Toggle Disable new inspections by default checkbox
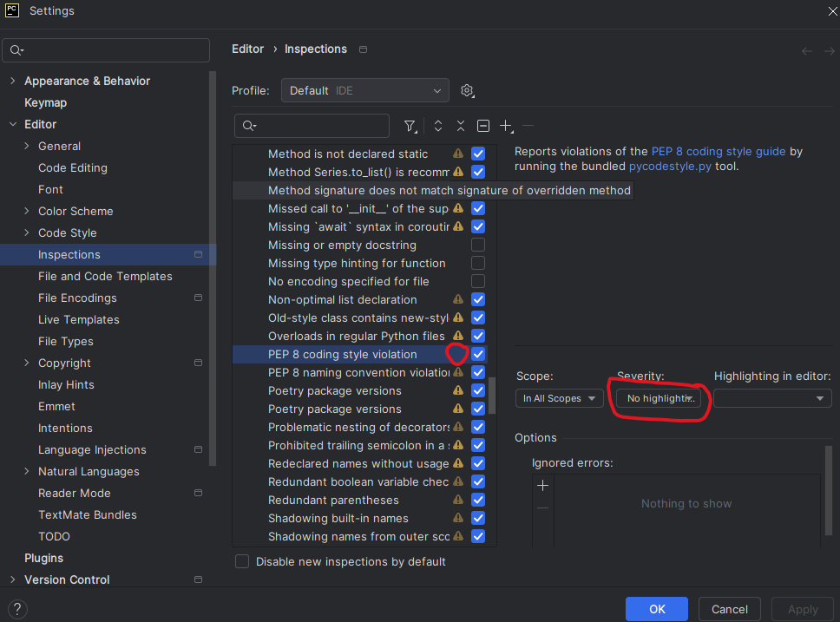Image resolution: width=840 pixels, height=622 pixels. [242, 561]
